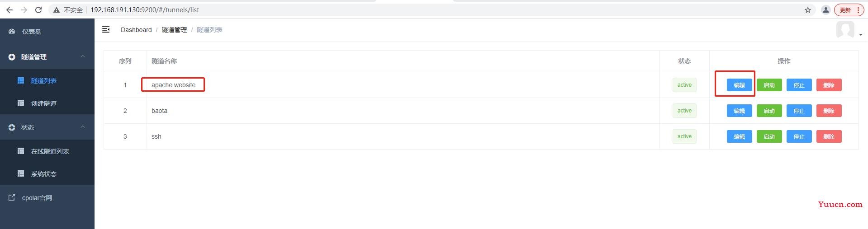Viewport: 868px width, 229px height.
Task: Go back with the browser arrow
Action: [9, 10]
